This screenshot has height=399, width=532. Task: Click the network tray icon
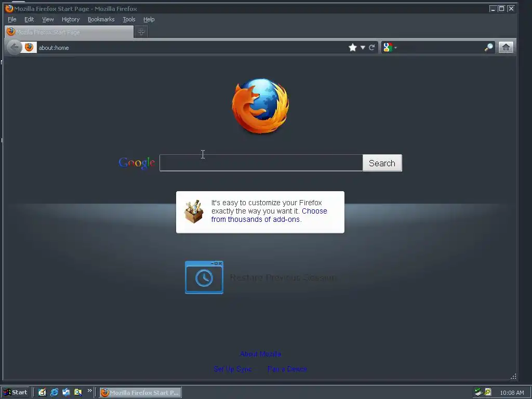[x=478, y=392]
